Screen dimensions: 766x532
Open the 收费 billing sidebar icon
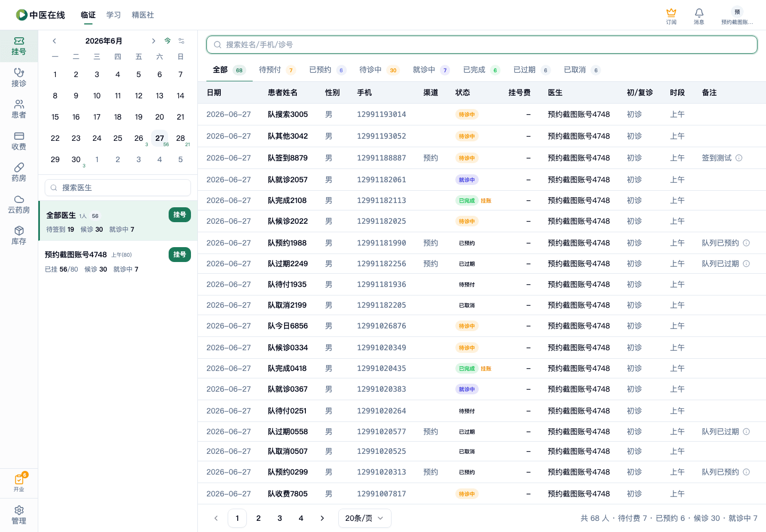19,141
